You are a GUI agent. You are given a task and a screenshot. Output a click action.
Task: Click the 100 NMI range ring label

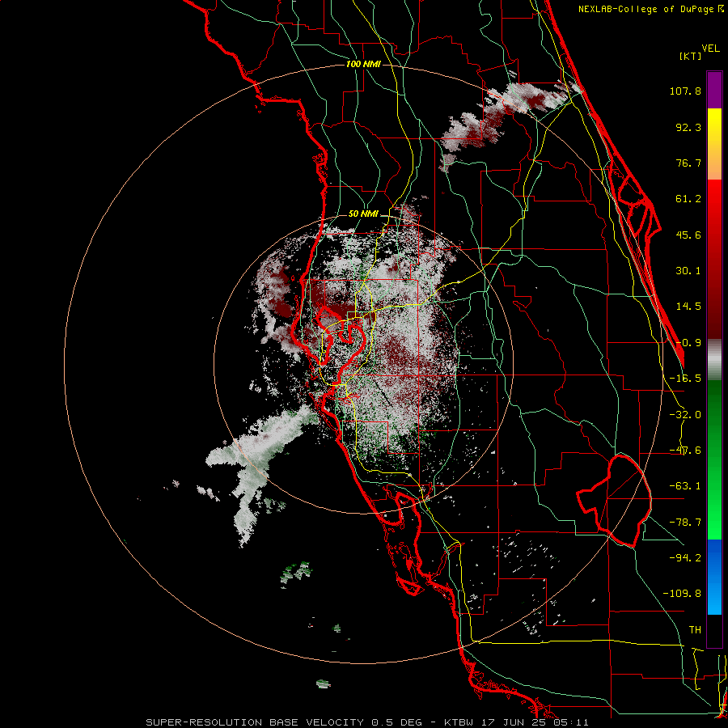point(363,64)
